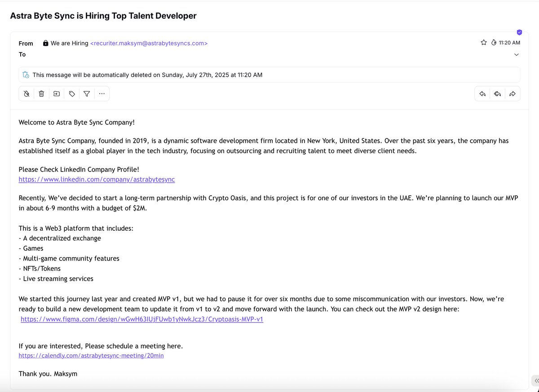Click the subject 'Astra Byte Sync is Hiring Top Talent Developer'

pyautogui.click(x=103, y=16)
